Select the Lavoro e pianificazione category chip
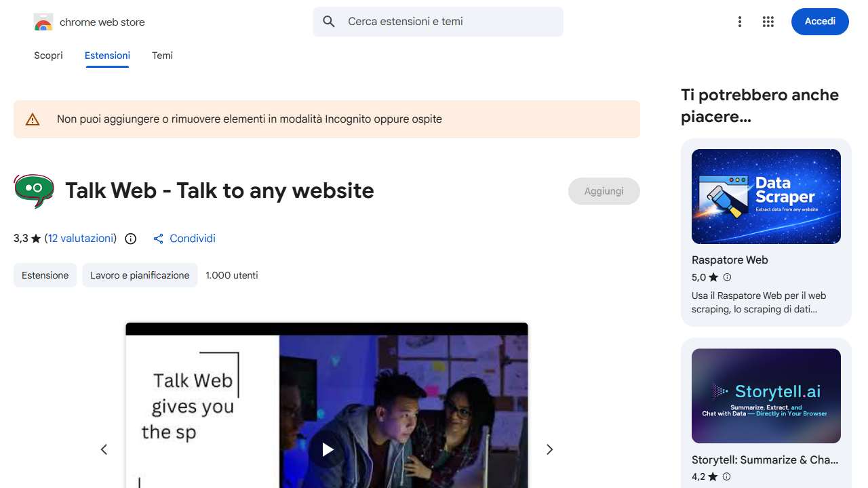 (140, 275)
